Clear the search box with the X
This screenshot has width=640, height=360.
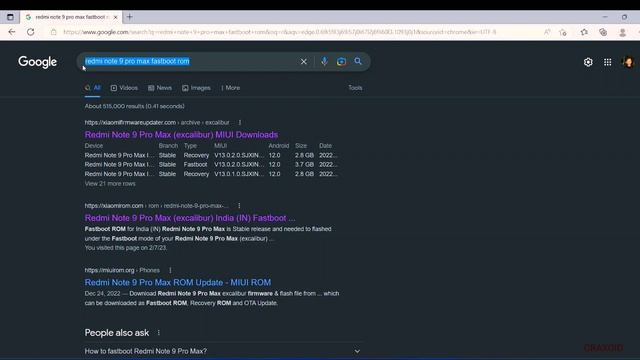[x=304, y=62]
